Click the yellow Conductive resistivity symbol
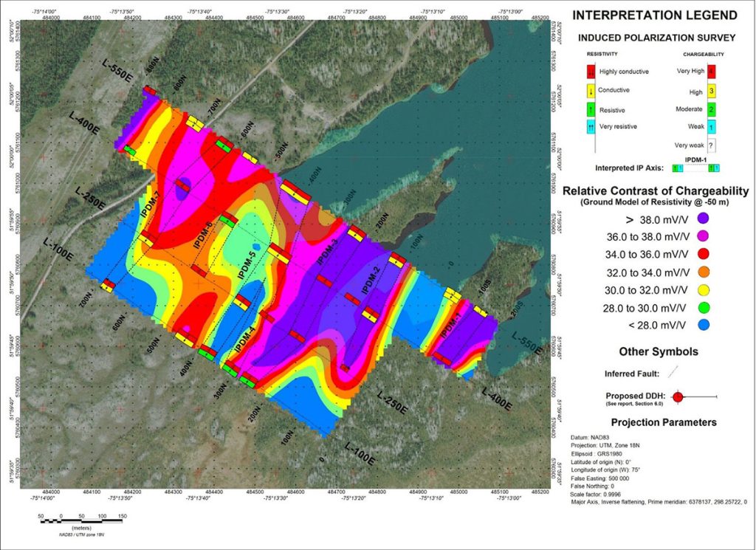 tap(592, 90)
